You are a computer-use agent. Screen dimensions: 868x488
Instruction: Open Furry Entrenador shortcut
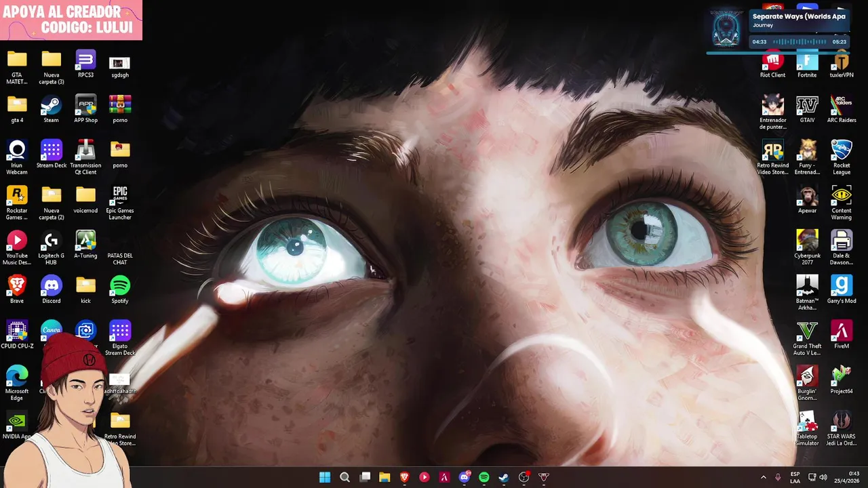(x=807, y=158)
